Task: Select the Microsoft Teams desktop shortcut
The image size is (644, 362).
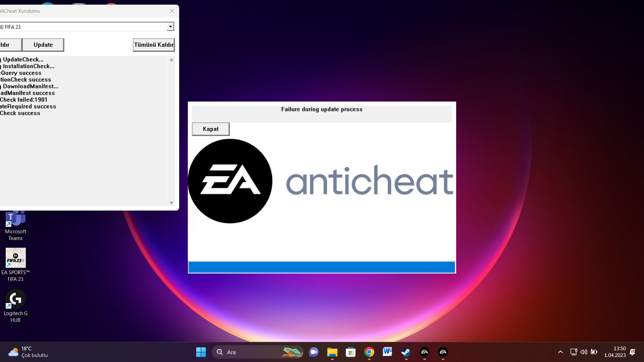Action: tap(15, 225)
